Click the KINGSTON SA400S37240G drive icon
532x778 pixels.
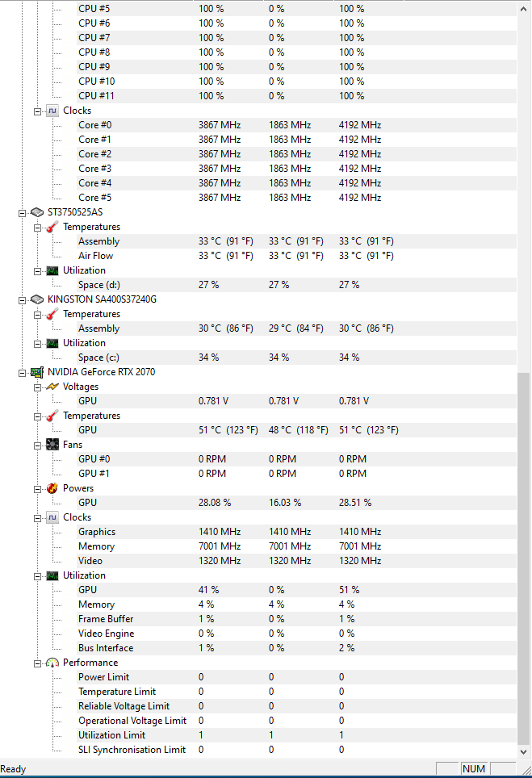point(36,299)
